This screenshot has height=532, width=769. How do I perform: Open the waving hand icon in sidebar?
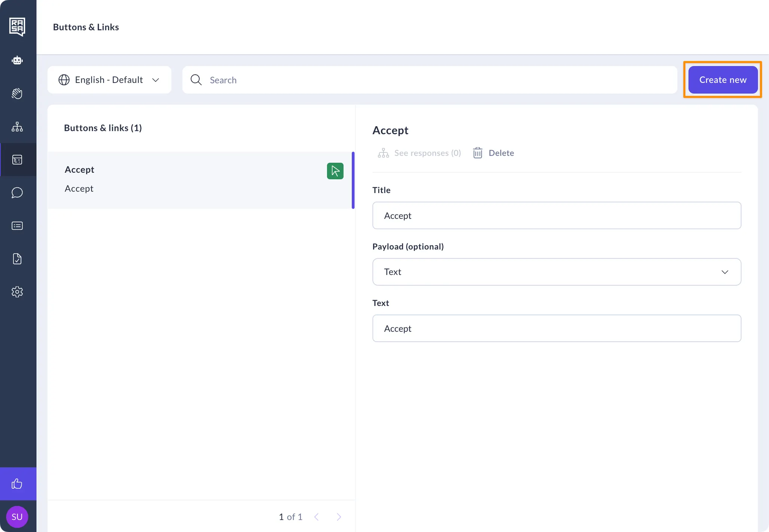[x=17, y=93]
